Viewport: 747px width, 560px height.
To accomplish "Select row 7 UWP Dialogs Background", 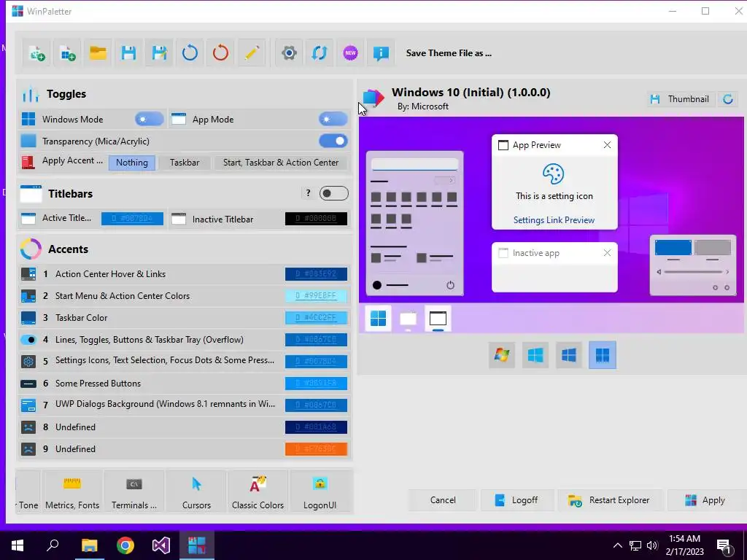I will (185, 405).
